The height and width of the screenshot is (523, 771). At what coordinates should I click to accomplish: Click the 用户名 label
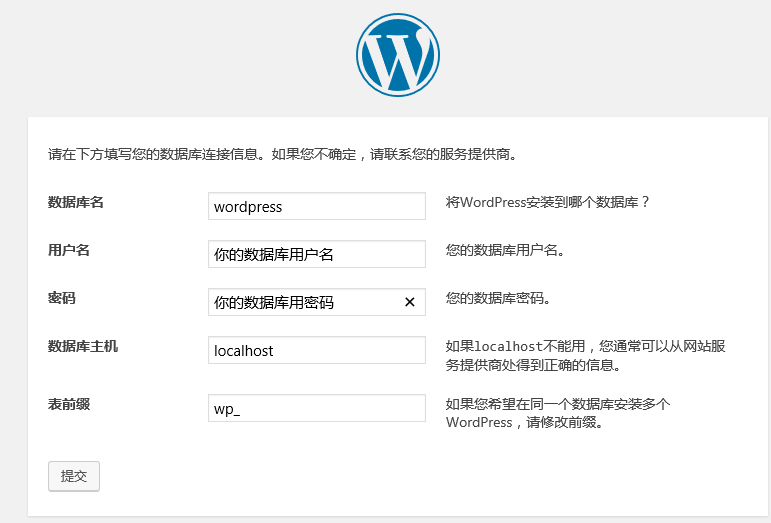pos(69,250)
